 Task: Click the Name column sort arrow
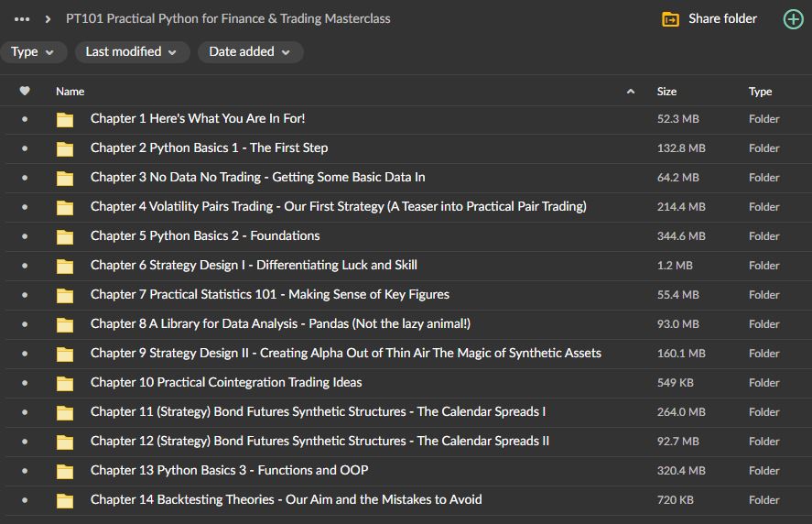630,92
